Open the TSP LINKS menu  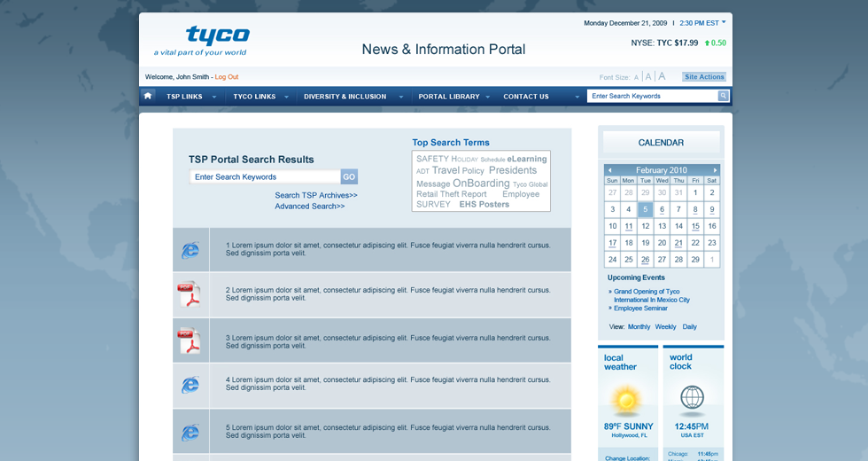pyautogui.click(x=184, y=97)
